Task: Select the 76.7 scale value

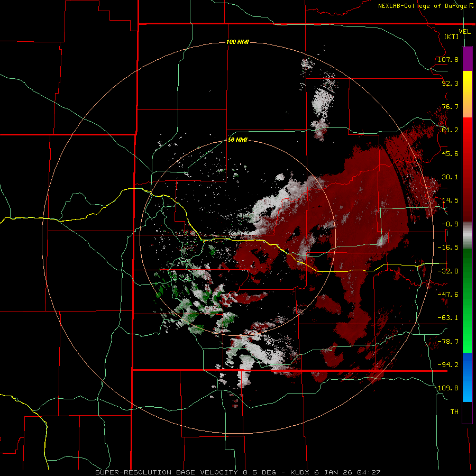Action: point(450,106)
